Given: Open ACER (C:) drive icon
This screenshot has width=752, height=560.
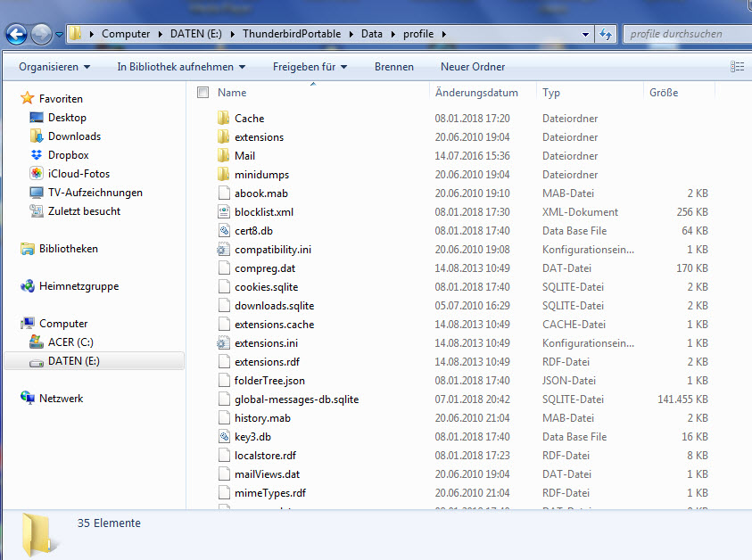Looking at the screenshot, I should 37,342.
